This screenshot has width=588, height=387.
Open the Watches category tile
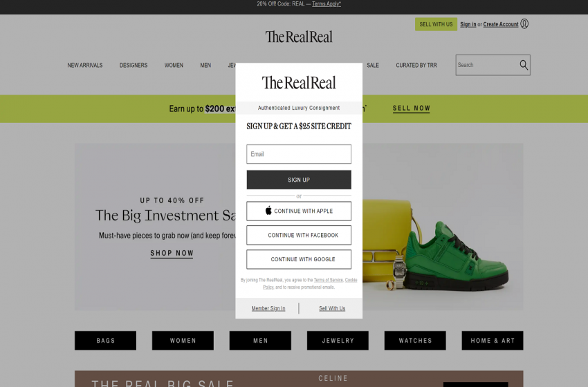tap(415, 341)
